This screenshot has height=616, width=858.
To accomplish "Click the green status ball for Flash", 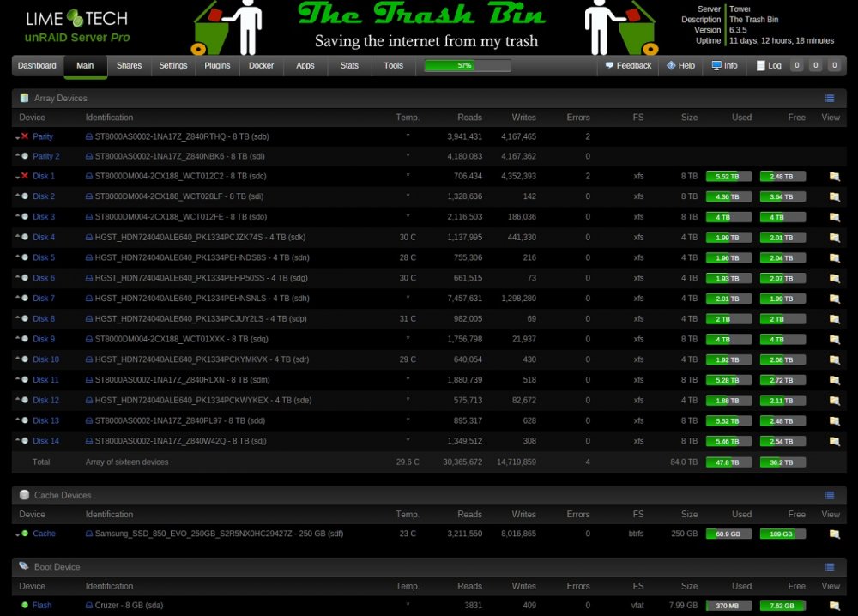I will click(25, 605).
